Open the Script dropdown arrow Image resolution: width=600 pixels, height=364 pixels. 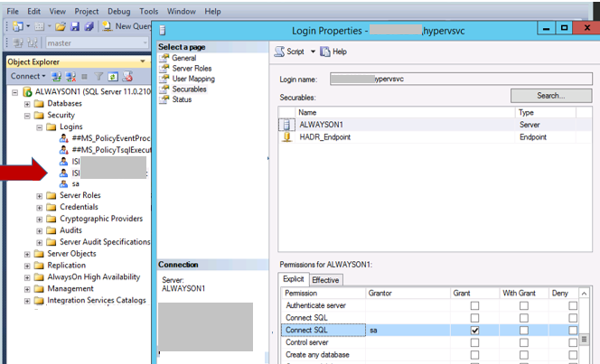[x=313, y=51]
